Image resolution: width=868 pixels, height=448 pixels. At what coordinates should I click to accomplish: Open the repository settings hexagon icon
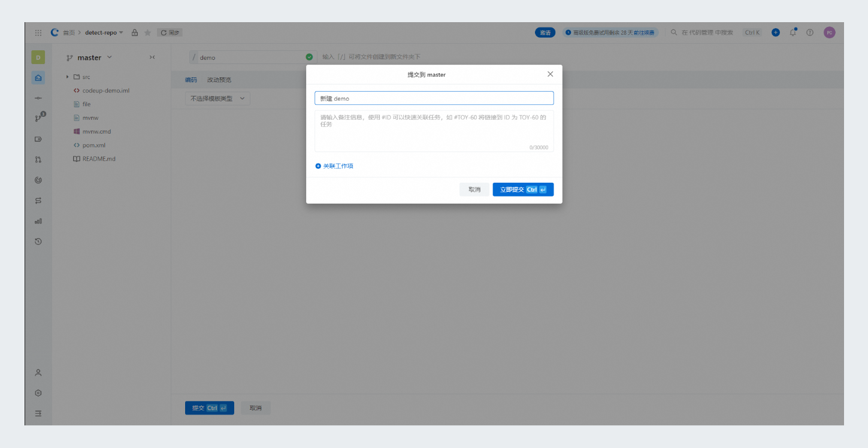[x=38, y=393]
